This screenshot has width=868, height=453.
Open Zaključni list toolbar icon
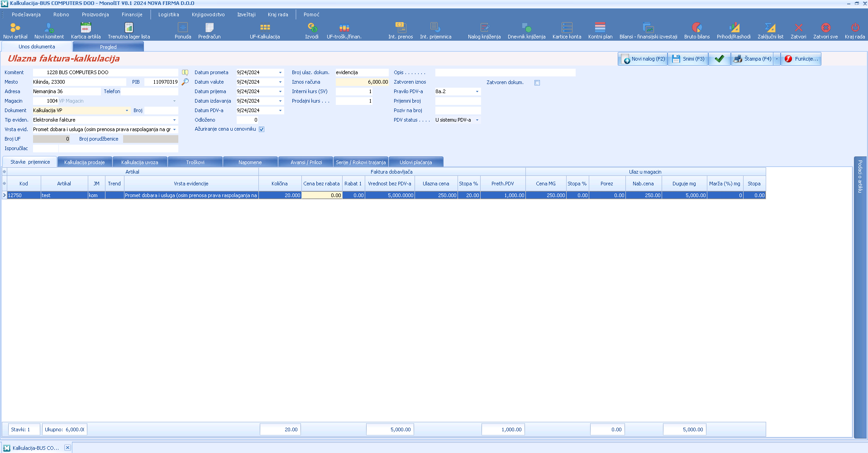coord(771,31)
